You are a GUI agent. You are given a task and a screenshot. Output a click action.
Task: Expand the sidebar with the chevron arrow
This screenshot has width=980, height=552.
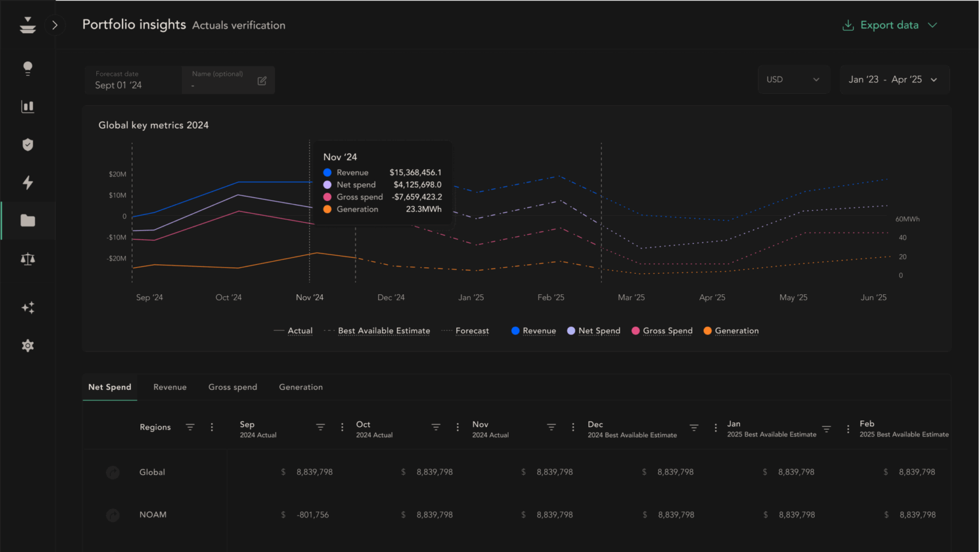pyautogui.click(x=55, y=25)
